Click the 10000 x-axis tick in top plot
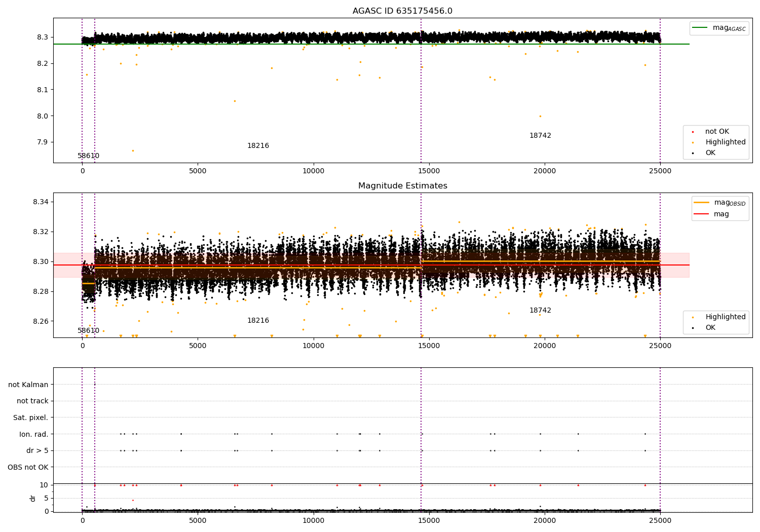This screenshot has width=760, height=532. (313, 171)
